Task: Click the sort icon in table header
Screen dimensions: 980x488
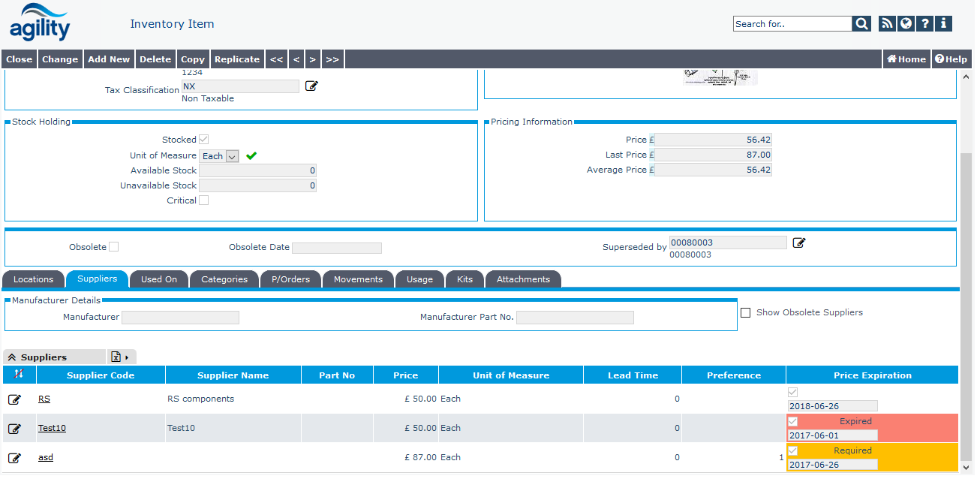Action: coord(19,375)
